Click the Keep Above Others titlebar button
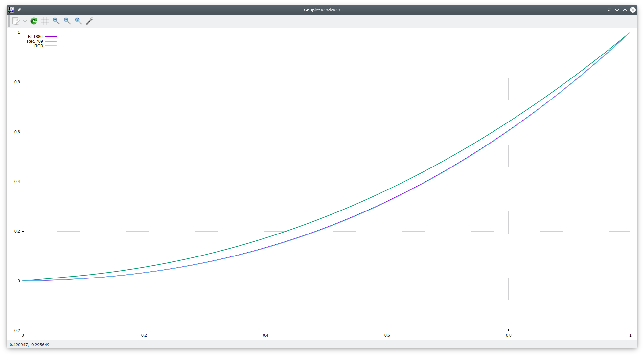The width and height of the screenshot is (644, 356). tap(609, 10)
